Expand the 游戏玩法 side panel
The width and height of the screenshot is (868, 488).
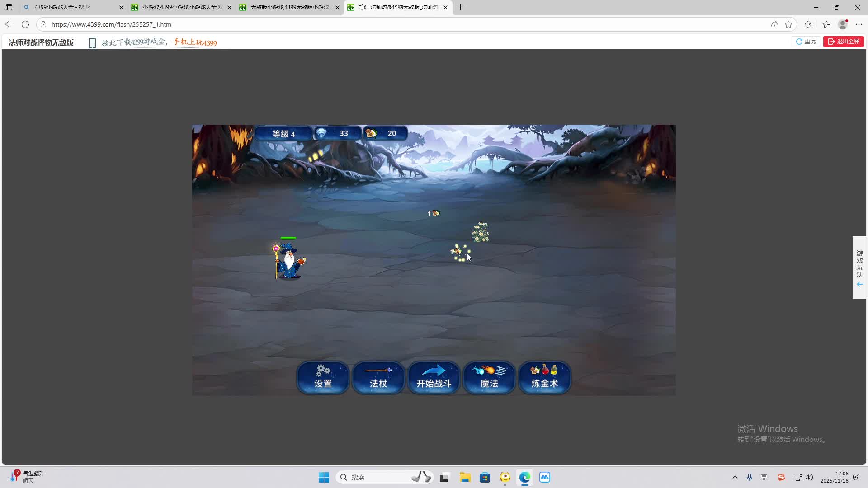coord(859,267)
